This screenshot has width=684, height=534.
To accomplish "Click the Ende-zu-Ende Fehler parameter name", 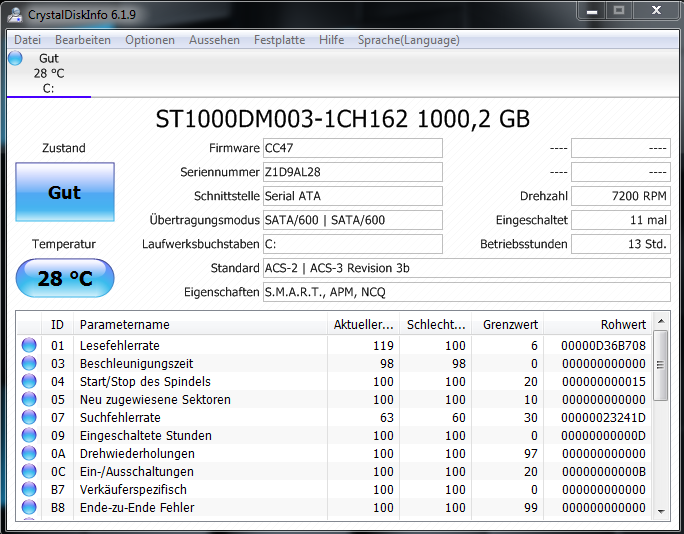I will pyautogui.click(x=137, y=507).
